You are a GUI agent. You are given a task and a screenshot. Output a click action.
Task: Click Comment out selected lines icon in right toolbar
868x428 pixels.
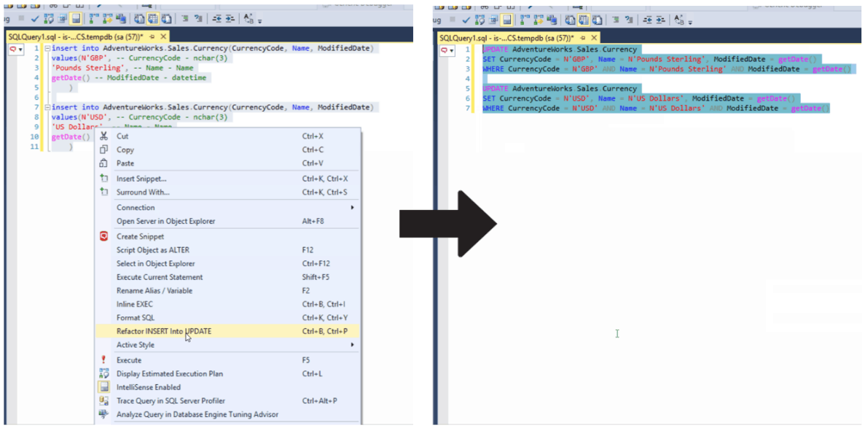615,20
